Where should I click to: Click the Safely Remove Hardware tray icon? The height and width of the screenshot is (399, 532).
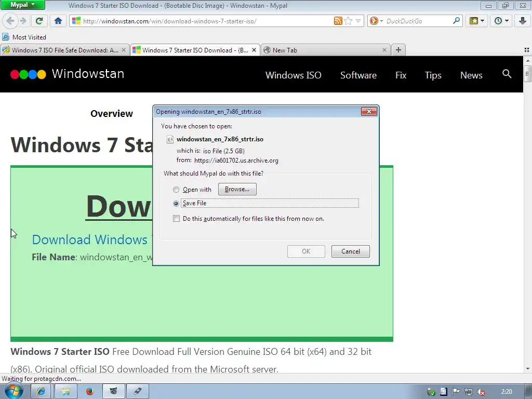(431, 392)
